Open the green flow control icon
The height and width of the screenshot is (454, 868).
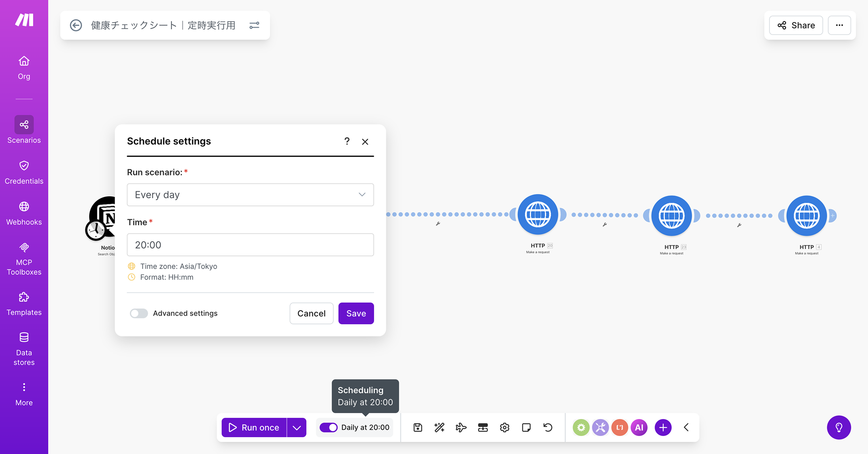tap(581, 428)
